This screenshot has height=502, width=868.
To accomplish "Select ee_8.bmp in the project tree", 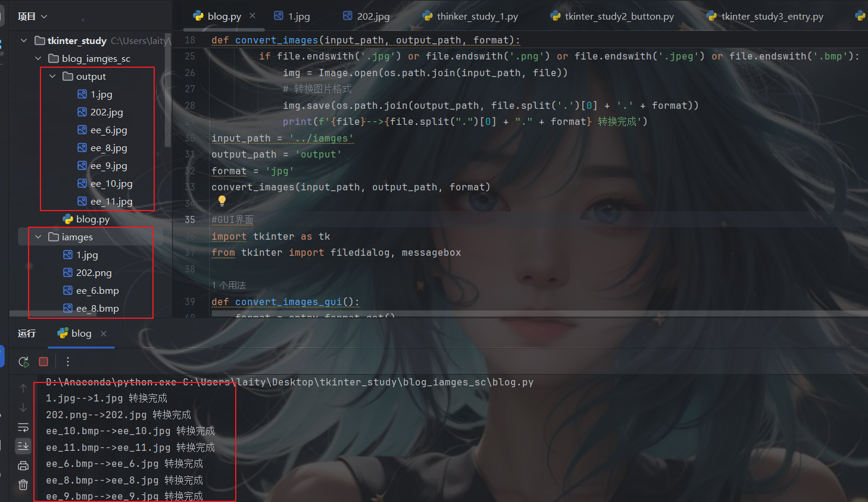I will (98, 308).
